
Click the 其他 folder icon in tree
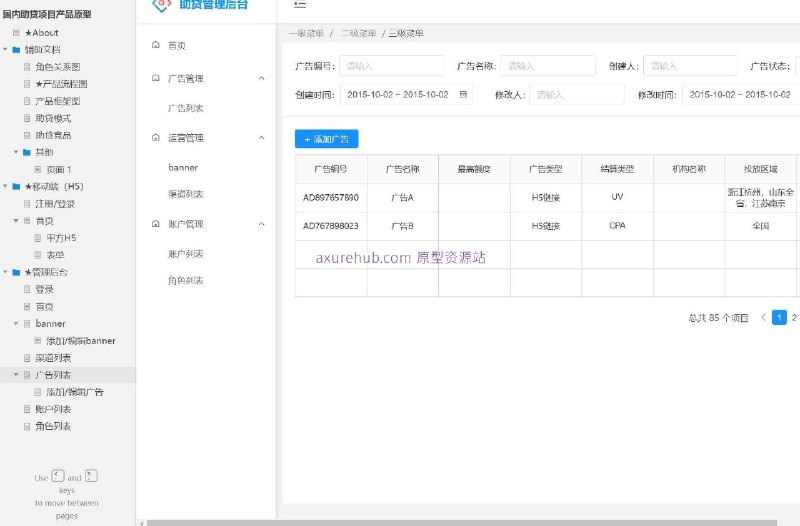click(27, 152)
